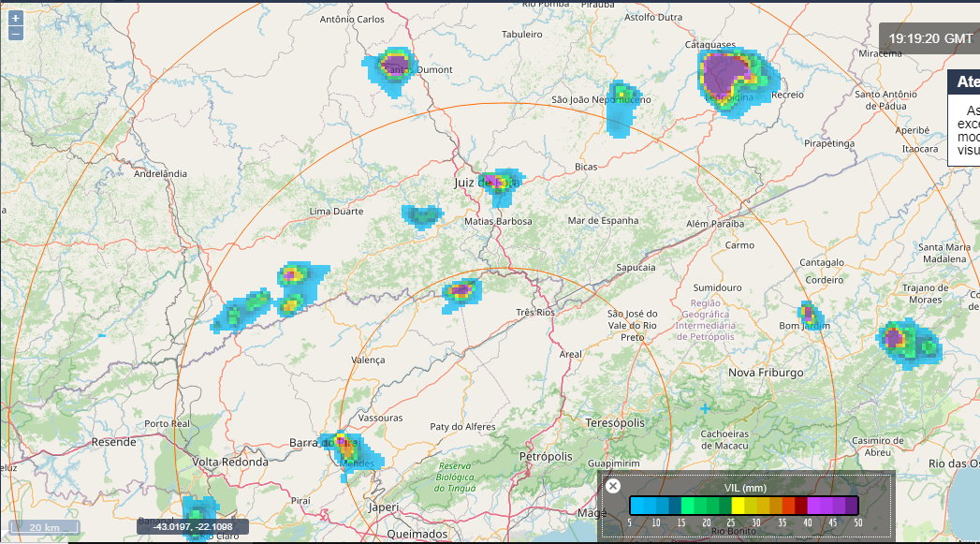Click the Andrelândia label
Image resolution: width=980 pixels, height=544 pixels.
pos(161,173)
